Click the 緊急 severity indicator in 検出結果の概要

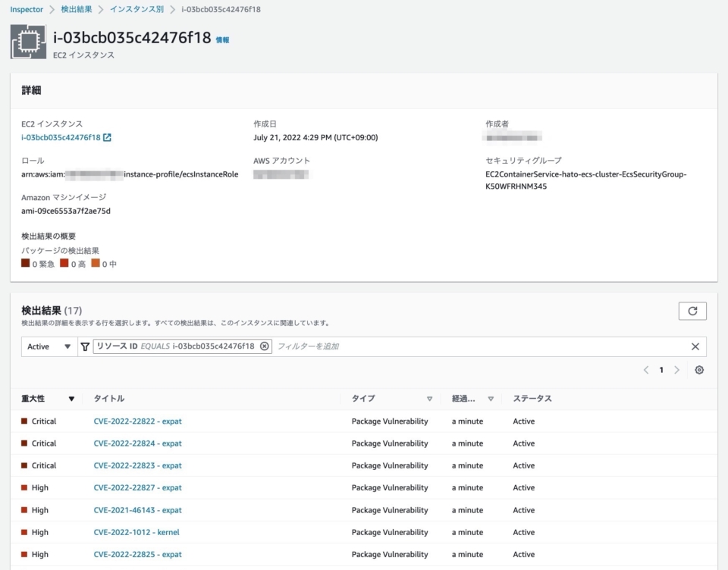coord(25,265)
